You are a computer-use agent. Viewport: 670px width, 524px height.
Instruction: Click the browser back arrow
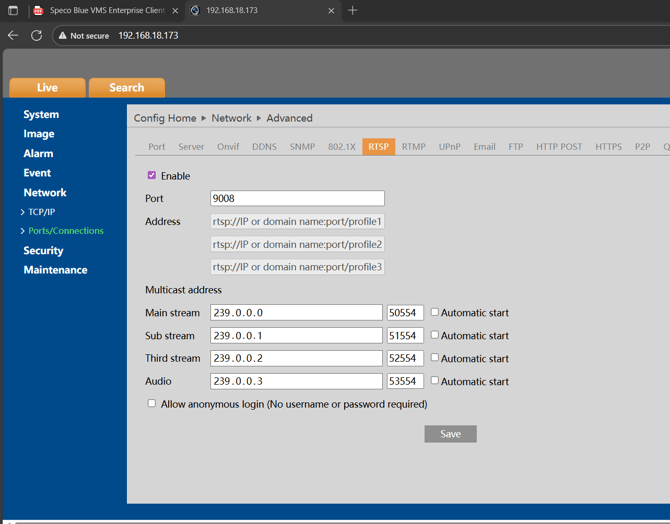tap(13, 35)
